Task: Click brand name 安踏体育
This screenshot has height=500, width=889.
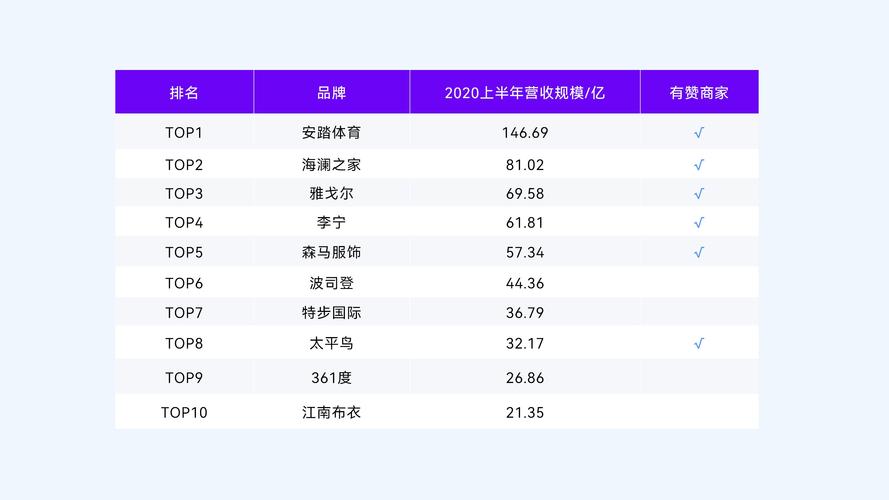Action: [x=331, y=133]
